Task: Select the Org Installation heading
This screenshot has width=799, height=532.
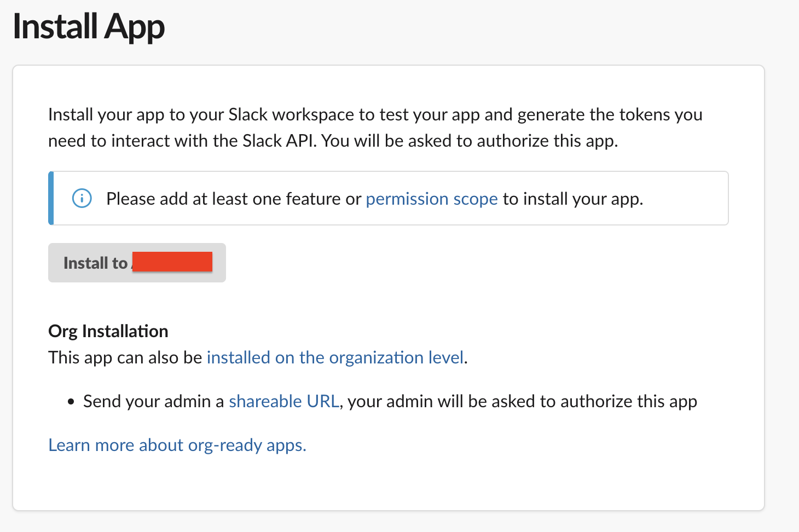Action: 108,331
